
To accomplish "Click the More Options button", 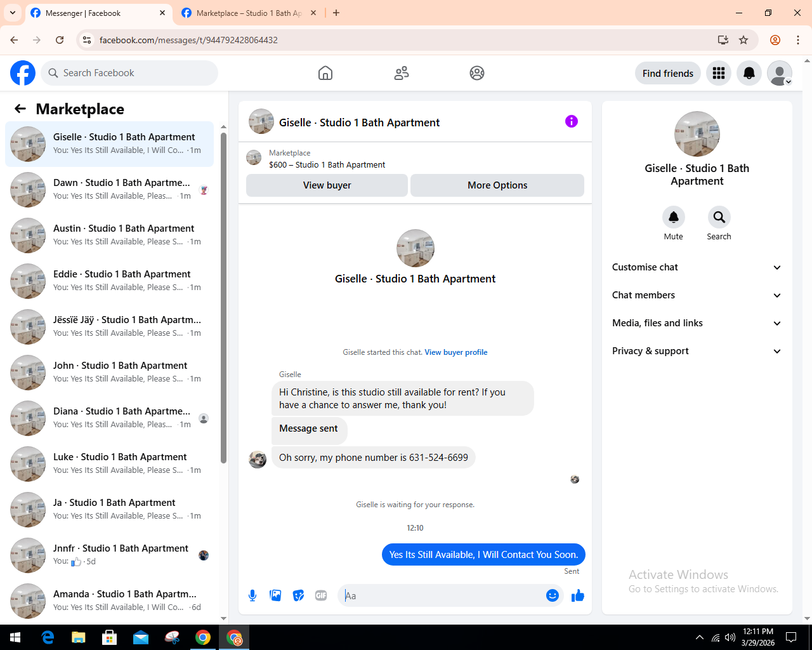I will pyautogui.click(x=497, y=185).
